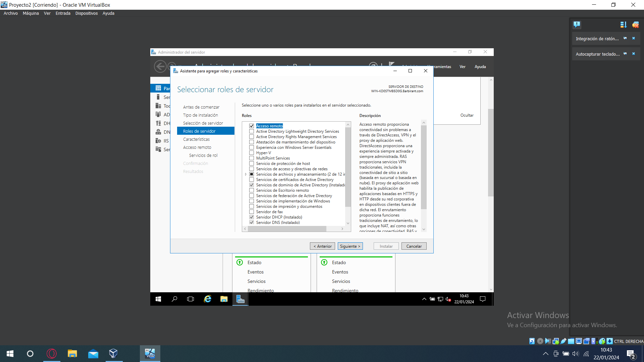644x362 pixels.
Task: Open Opera browser on host taskbar
Action: [x=52, y=354]
